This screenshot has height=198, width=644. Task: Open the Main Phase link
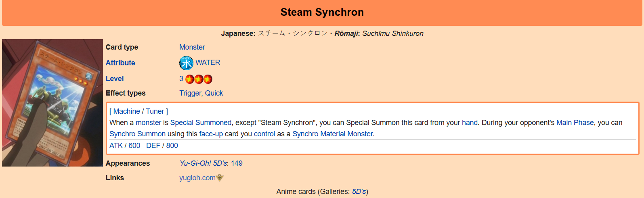(x=575, y=123)
